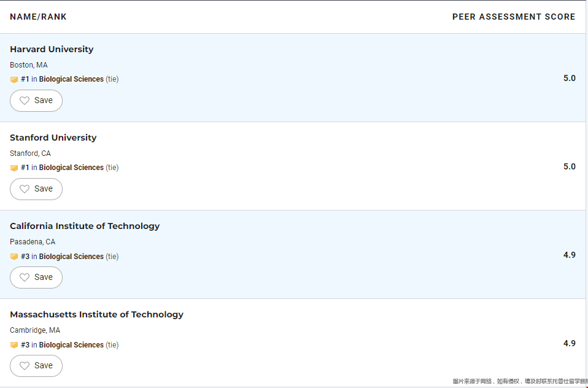Image resolution: width=588 pixels, height=388 pixels.
Task: Save Massachusetts Institute of Technology
Action: tap(36, 366)
